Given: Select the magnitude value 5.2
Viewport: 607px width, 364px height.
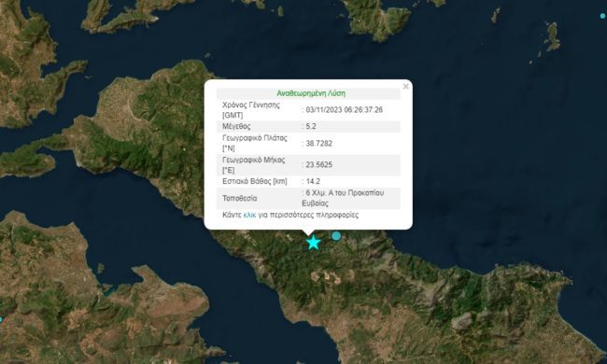Looking at the screenshot, I should 311,127.
